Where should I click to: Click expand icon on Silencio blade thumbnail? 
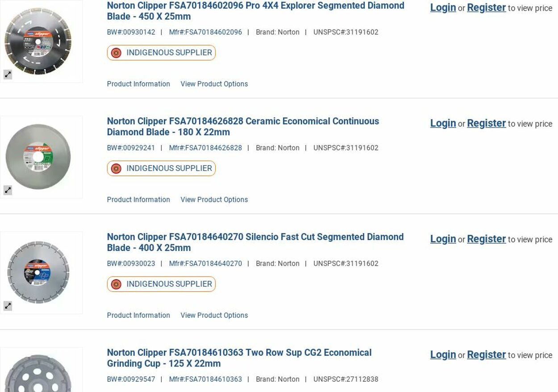tap(8, 306)
